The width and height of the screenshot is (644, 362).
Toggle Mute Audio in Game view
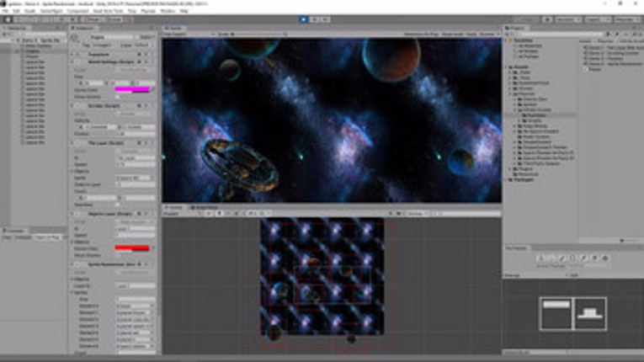click(x=453, y=35)
